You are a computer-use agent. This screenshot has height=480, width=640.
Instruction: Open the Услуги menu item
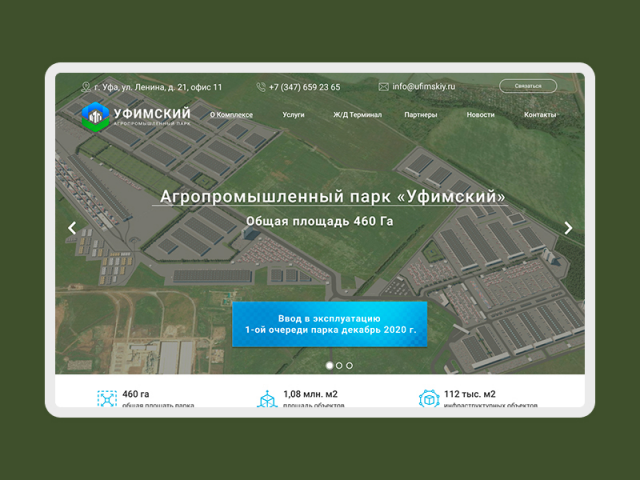point(293,115)
